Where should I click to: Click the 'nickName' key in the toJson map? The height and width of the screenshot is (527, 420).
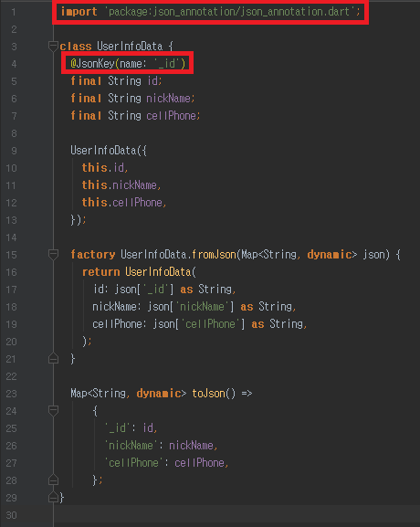[x=131, y=446]
